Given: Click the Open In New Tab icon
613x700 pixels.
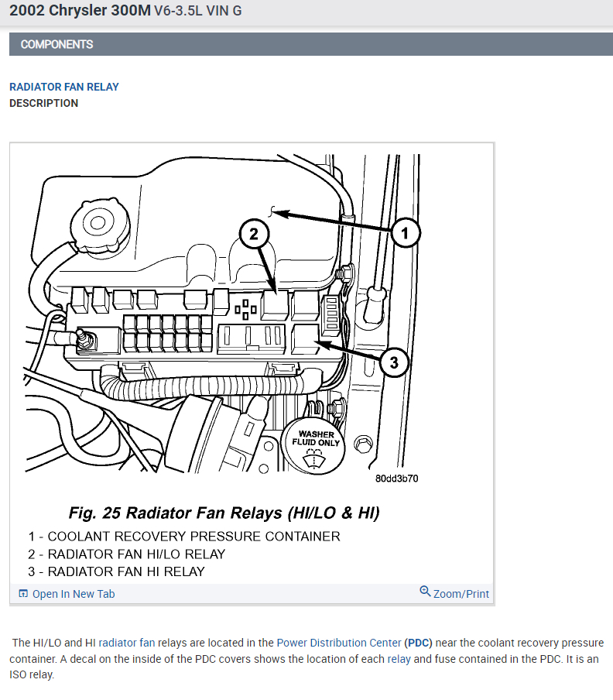Looking at the screenshot, I should tap(22, 593).
